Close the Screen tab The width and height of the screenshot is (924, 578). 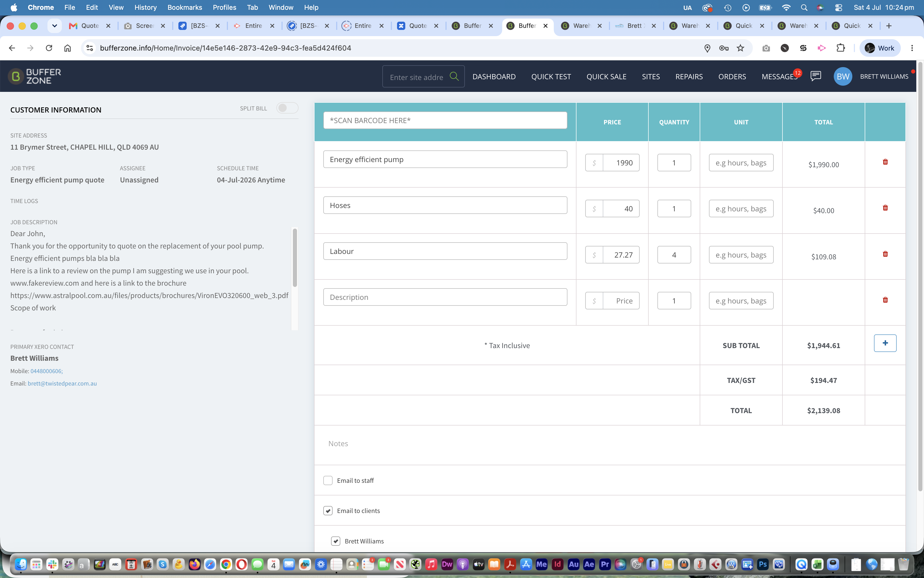tap(163, 26)
